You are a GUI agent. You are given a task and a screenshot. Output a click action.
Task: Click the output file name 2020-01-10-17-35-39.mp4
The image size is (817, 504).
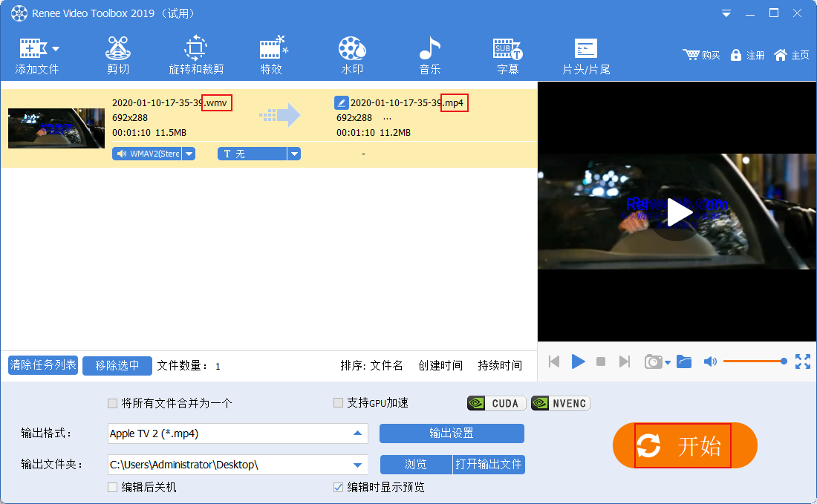click(x=407, y=103)
